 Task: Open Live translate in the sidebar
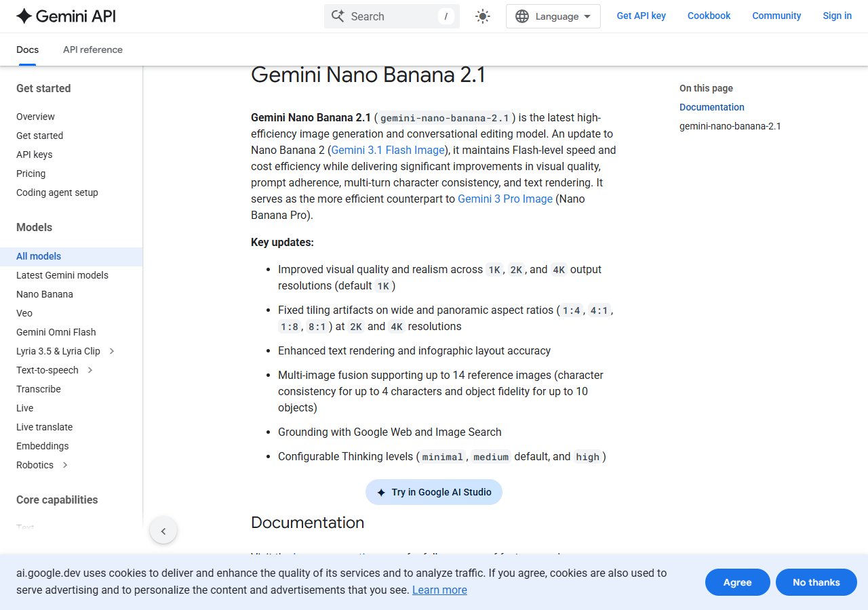click(x=44, y=427)
